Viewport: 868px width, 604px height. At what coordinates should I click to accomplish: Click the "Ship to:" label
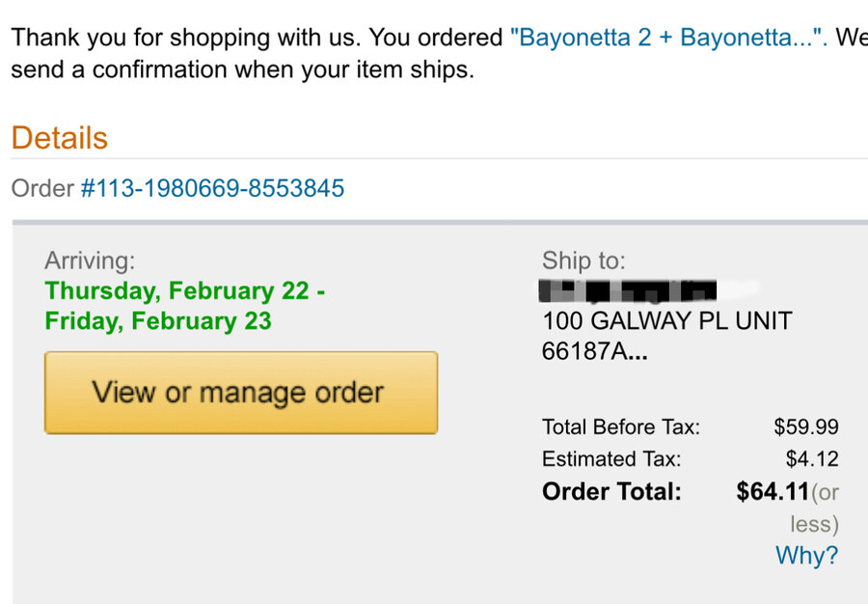pyautogui.click(x=583, y=261)
